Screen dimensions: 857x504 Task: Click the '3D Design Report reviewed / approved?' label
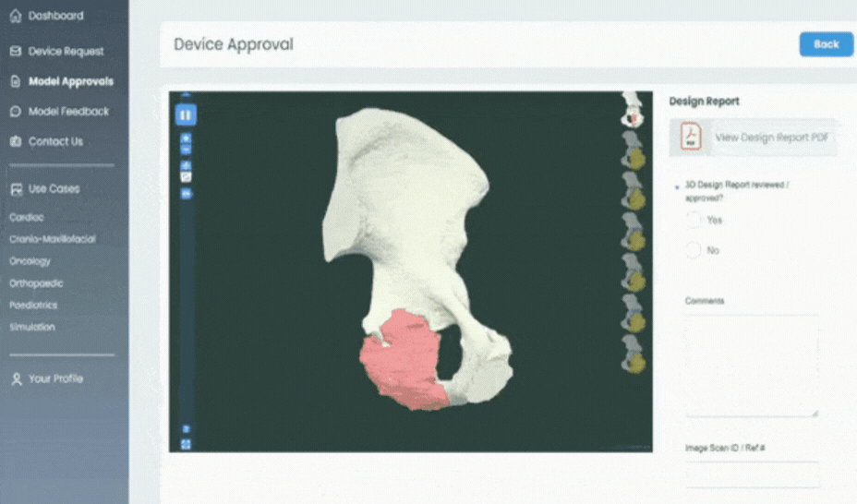pos(737,191)
